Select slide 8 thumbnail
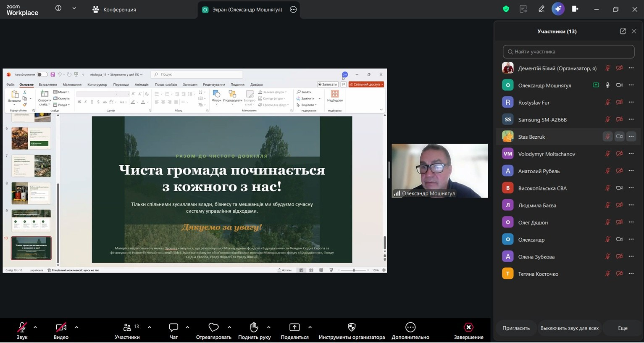Screen dimensions: 644x343 31,193
